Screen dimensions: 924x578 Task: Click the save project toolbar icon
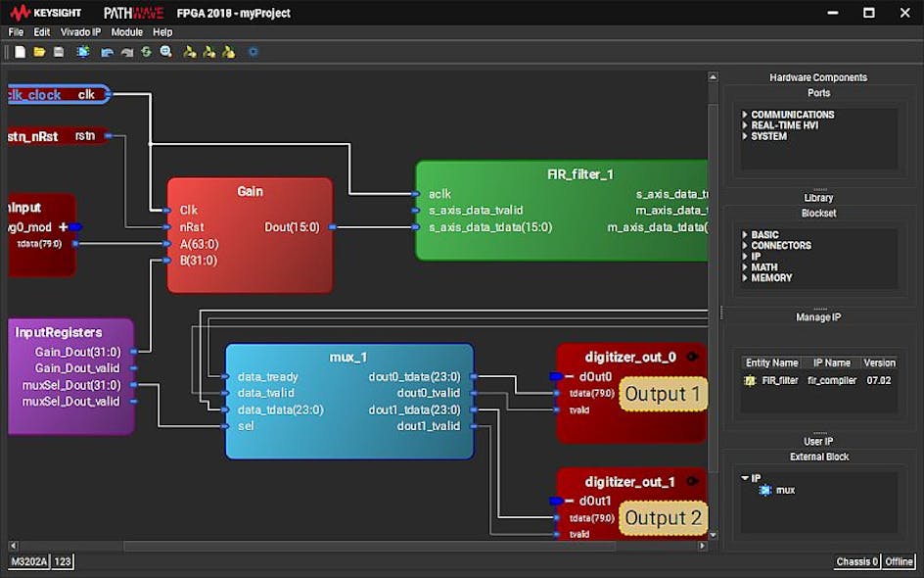point(60,51)
